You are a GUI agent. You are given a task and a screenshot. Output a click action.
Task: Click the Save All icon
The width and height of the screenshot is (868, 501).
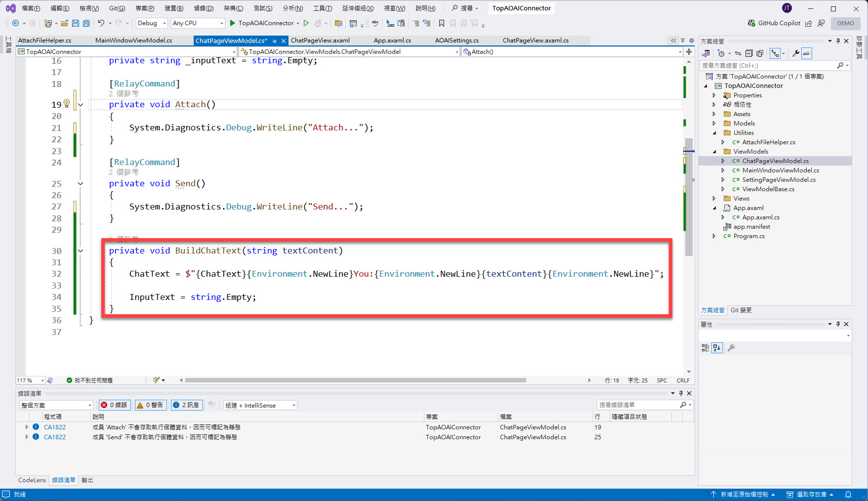pos(86,23)
